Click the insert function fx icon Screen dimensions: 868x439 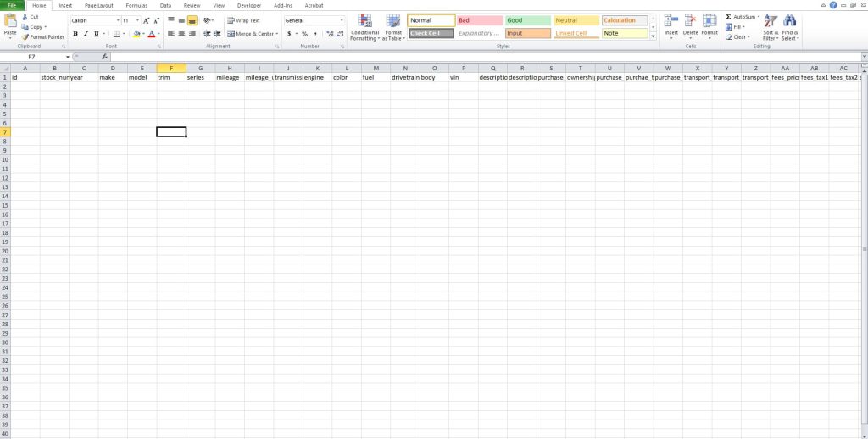[105, 57]
